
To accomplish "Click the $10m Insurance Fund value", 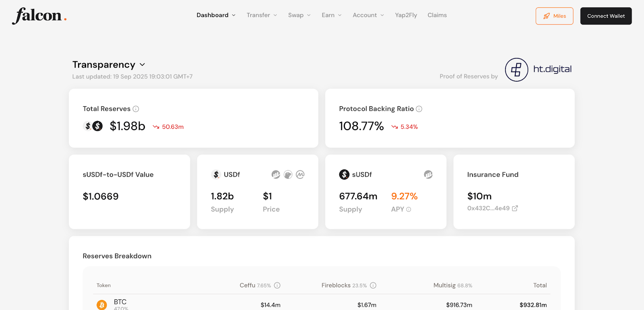I will [479, 196].
